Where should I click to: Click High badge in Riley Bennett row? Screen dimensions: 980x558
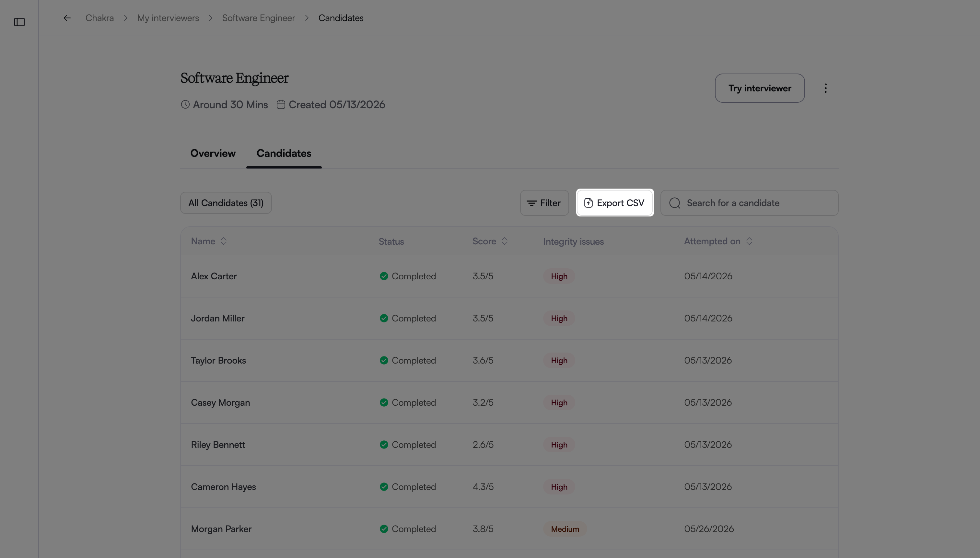click(559, 445)
